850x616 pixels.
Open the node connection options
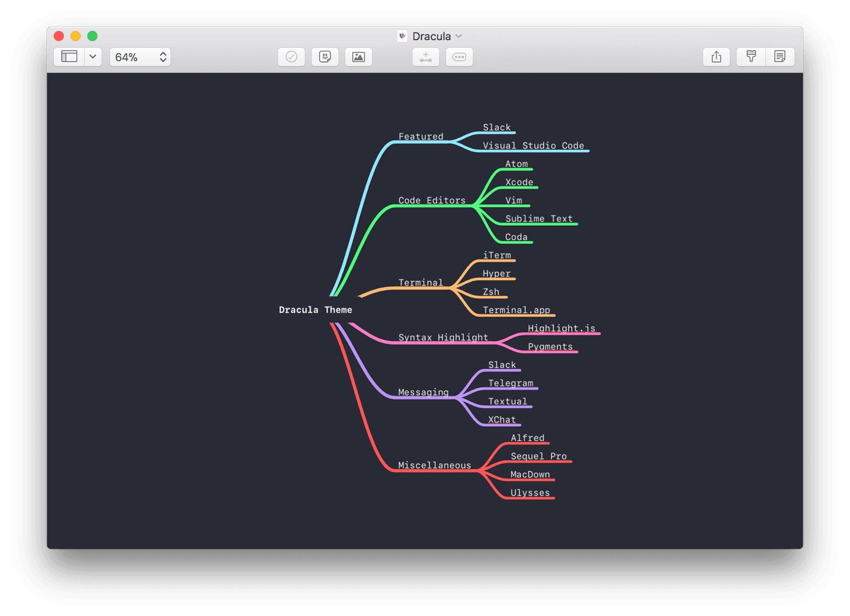pos(459,57)
